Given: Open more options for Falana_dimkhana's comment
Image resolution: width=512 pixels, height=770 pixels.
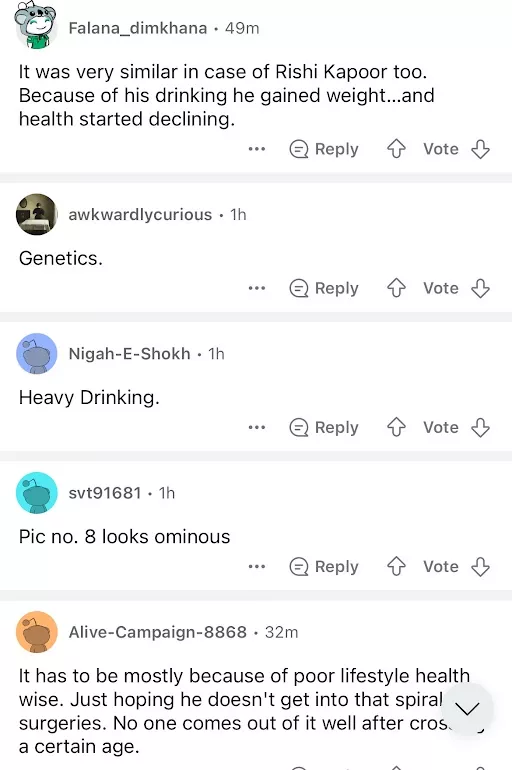Looking at the screenshot, I should pos(257,149).
